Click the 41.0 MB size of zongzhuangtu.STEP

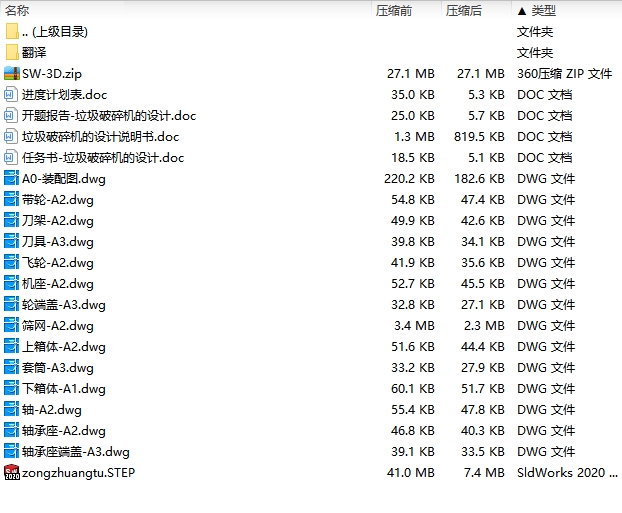pyautogui.click(x=411, y=473)
